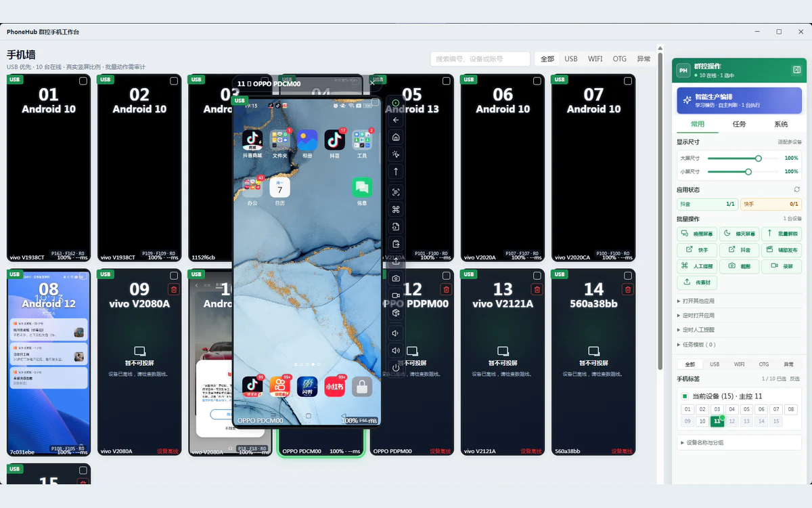Image resolution: width=812 pixels, height=508 pixels.
Task: Open 相册 gallery app on the phone screen
Action: coord(307,144)
